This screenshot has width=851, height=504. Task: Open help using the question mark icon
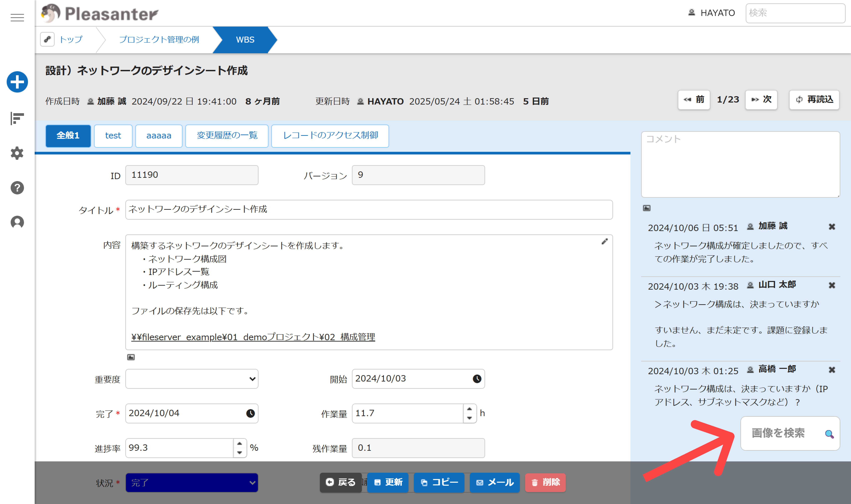point(17,188)
